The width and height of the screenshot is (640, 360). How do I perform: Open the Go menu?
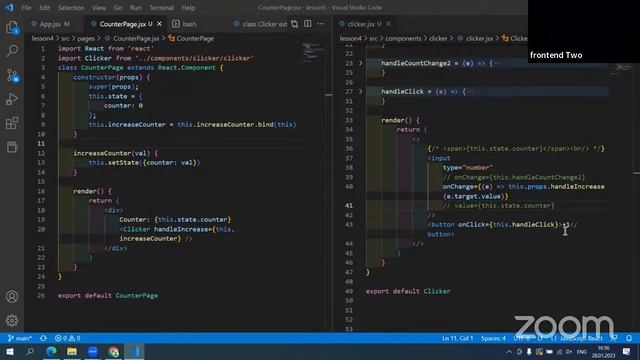(x=118, y=8)
